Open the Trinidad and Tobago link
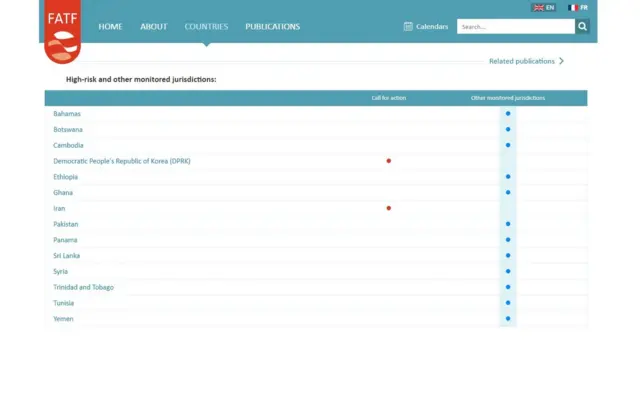This screenshot has width=640, height=400. pyautogui.click(x=83, y=287)
